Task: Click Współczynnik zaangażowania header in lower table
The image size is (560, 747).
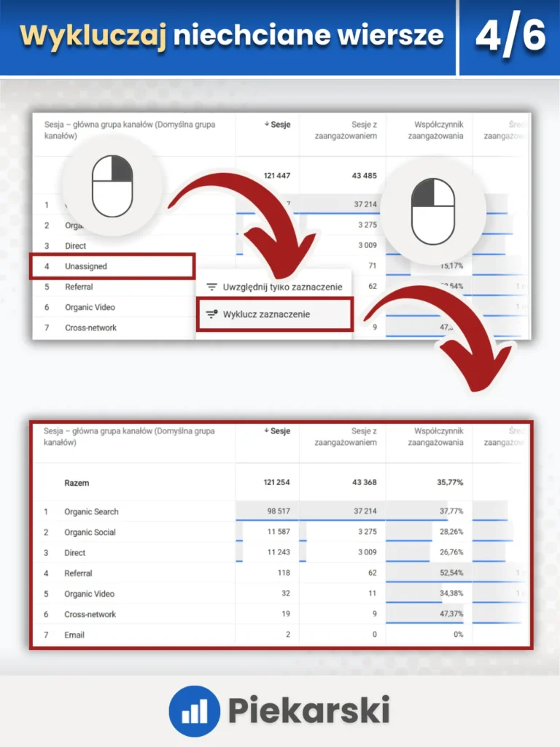Action: 436,436
